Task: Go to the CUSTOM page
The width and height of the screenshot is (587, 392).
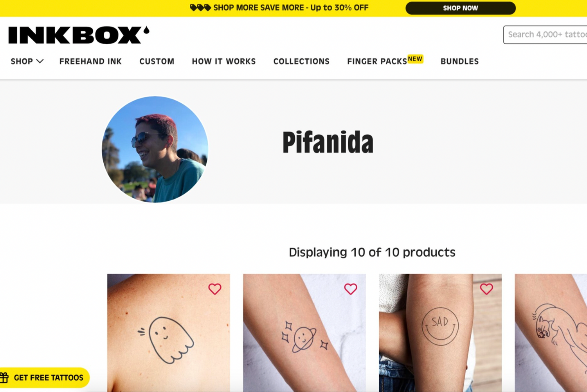Action: click(x=157, y=61)
